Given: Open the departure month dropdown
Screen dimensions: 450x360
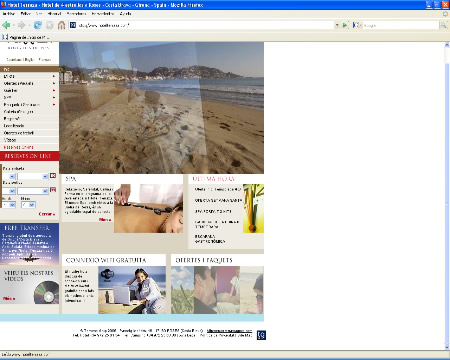Looking at the screenshot, I should (33, 191).
